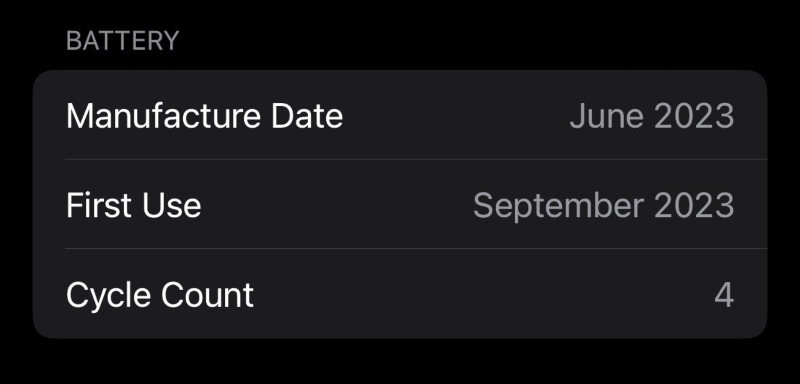800x384 pixels.
Task: Select the letter B in BATTERY header
Action: (74, 41)
